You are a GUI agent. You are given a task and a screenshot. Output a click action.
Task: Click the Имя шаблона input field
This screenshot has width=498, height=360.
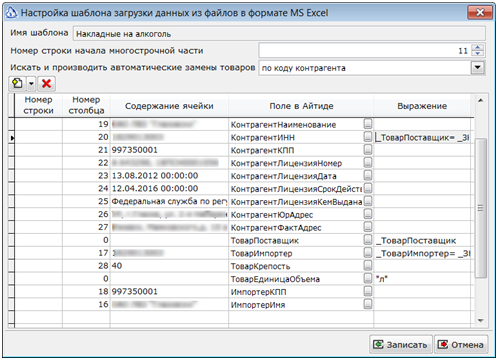[x=279, y=34]
